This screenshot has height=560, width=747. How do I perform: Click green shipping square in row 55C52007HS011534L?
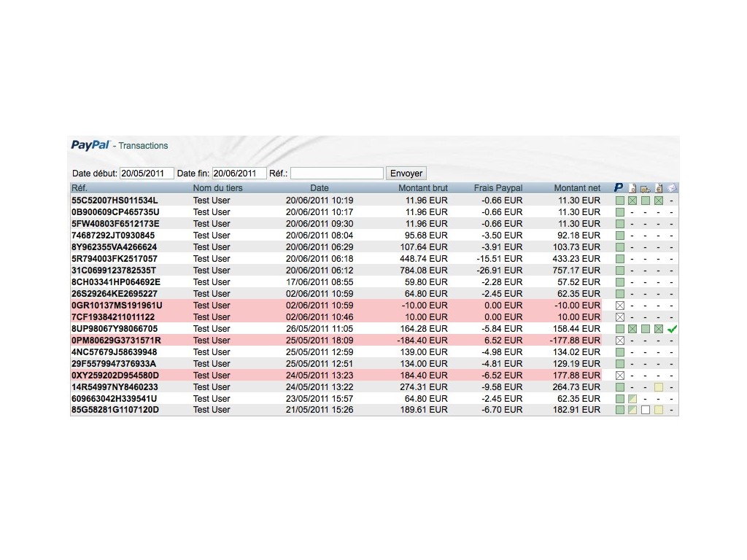646,201
